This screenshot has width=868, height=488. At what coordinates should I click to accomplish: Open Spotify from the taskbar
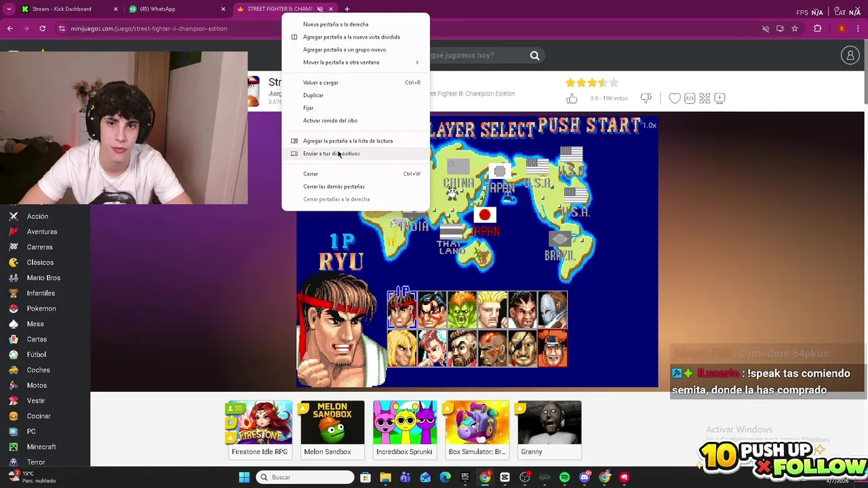(565, 477)
